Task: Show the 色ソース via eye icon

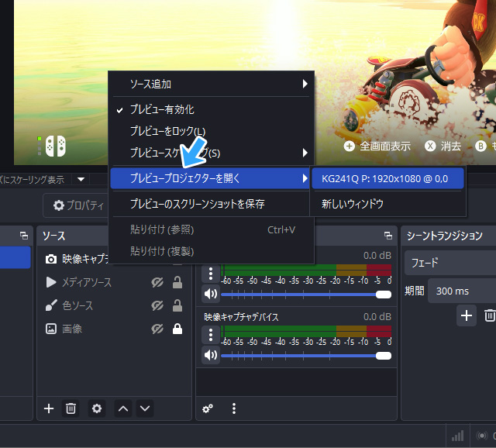Action: [x=157, y=305]
